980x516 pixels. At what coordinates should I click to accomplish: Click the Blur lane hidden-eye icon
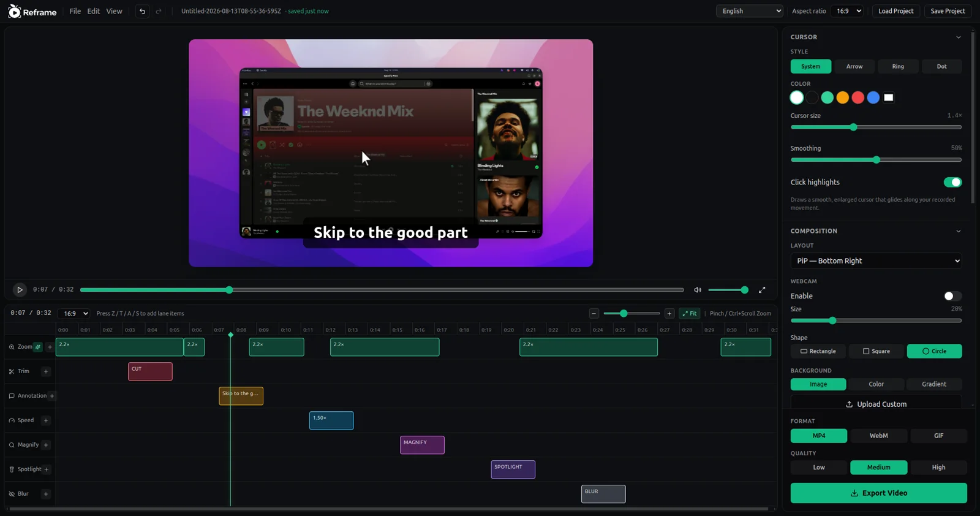12,494
